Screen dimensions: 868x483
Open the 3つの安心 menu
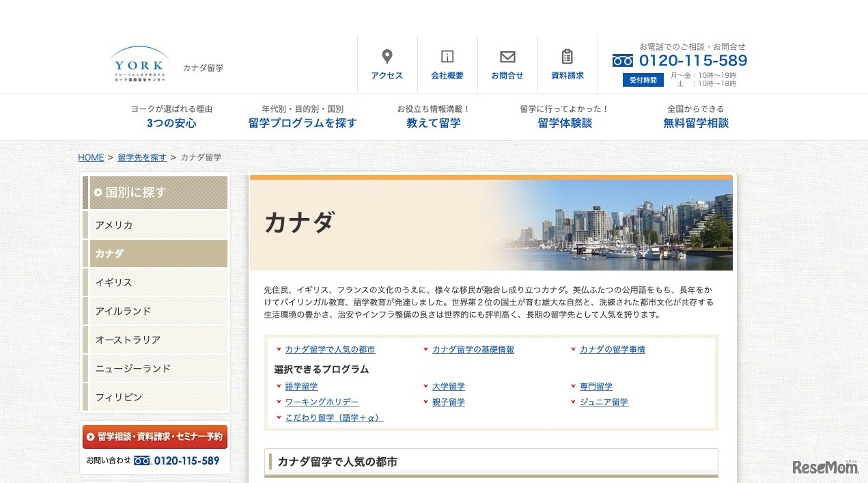[x=171, y=123]
